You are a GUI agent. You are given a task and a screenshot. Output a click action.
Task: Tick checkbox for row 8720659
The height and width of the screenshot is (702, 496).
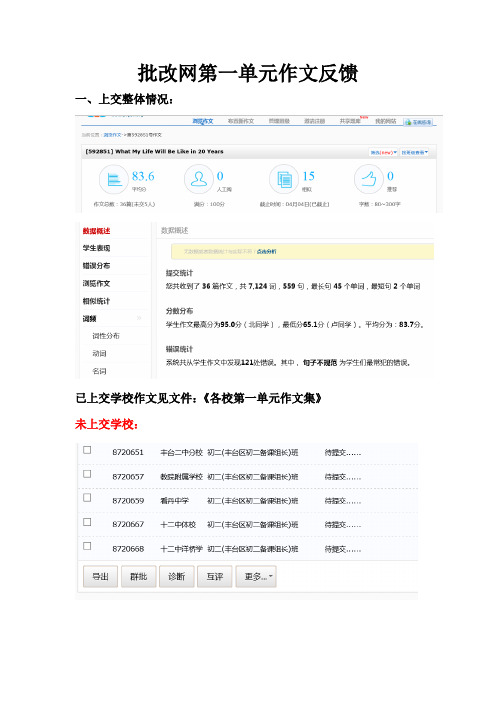pyautogui.click(x=87, y=497)
